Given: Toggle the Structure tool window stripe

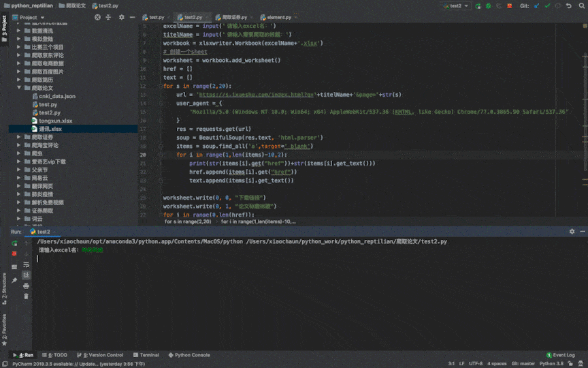Looking at the screenshot, I should [3, 286].
